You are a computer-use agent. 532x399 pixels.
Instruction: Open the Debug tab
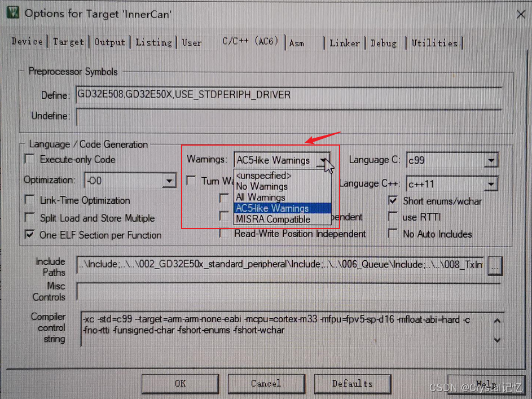point(384,42)
